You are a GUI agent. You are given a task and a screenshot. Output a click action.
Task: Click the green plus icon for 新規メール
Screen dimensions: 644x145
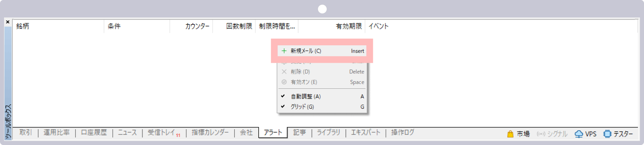click(284, 51)
